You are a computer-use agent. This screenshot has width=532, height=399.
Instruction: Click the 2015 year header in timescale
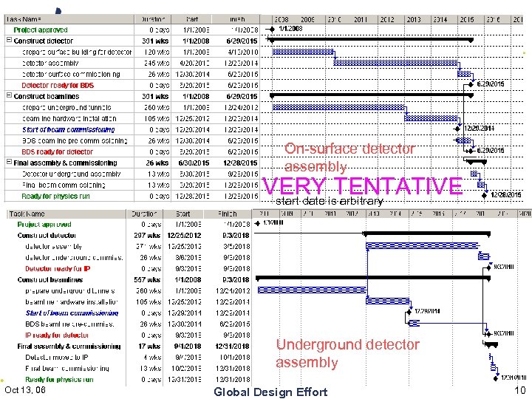point(466,20)
